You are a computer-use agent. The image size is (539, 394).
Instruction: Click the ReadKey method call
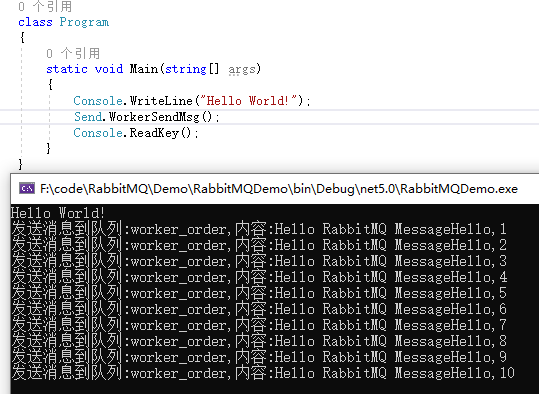point(154,132)
